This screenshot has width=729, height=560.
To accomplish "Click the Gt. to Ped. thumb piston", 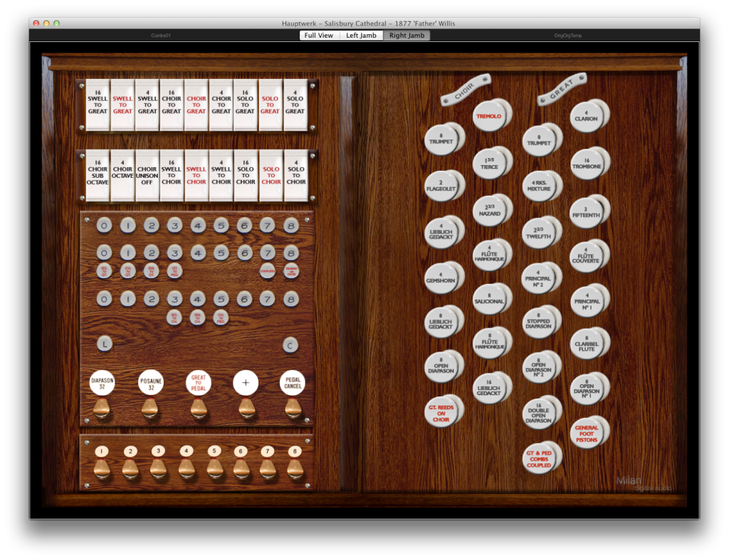I will point(175,271).
